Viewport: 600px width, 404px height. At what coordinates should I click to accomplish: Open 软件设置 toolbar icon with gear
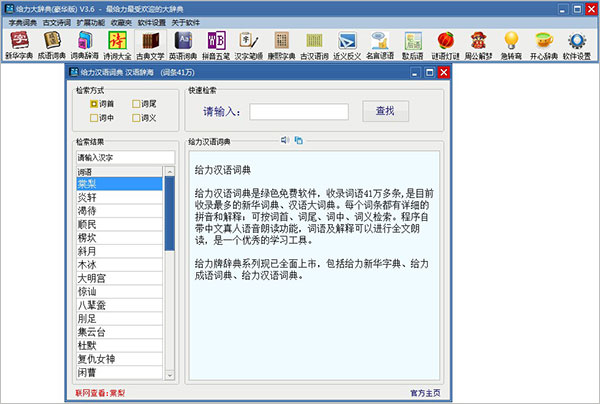coord(577,46)
